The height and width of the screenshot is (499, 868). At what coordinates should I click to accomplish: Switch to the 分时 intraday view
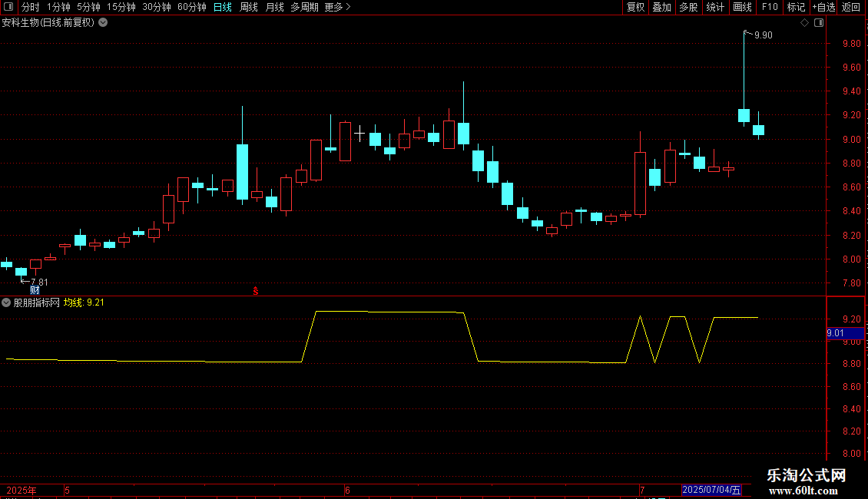(31, 7)
